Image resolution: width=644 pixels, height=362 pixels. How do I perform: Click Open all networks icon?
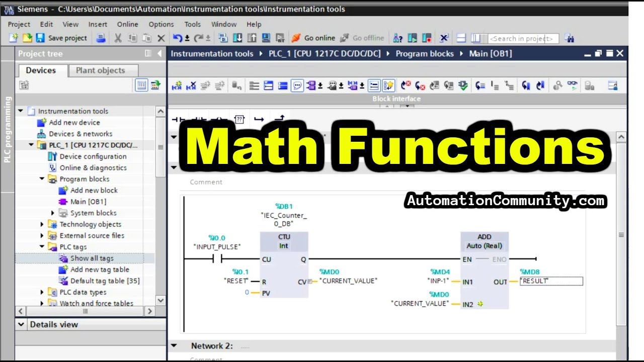(x=268, y=85)
